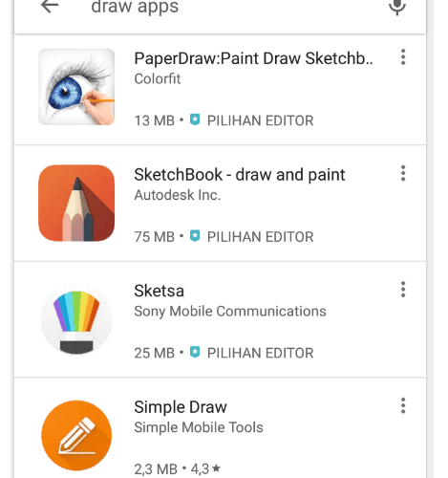Click the Autodesk Inc. developer name
This screenshot has width=448, height=478.
point(178,195)
